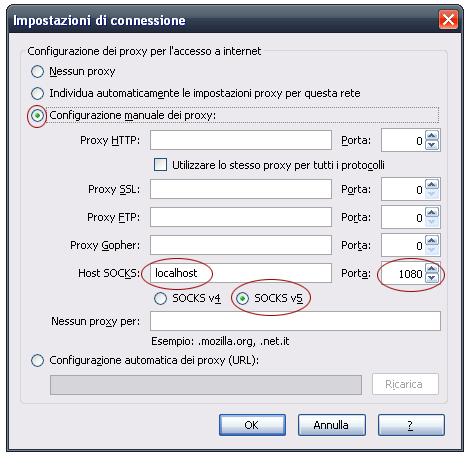Click the Host SOCKS field with localhost
The image size is (467, 454).
tap(241, 273)
